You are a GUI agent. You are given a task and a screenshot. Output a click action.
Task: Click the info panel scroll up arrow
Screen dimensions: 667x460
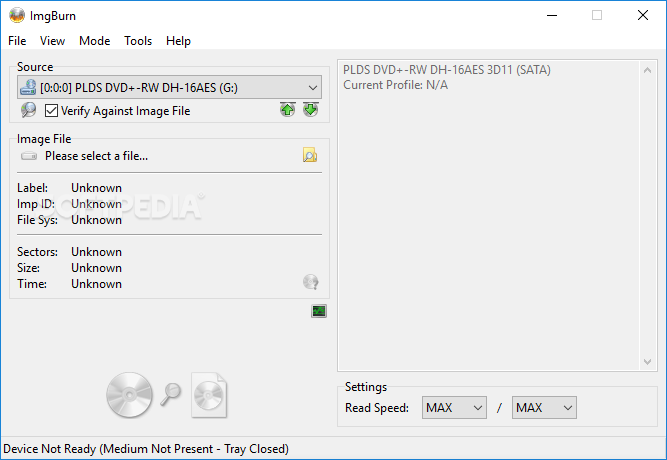(647, 70)
